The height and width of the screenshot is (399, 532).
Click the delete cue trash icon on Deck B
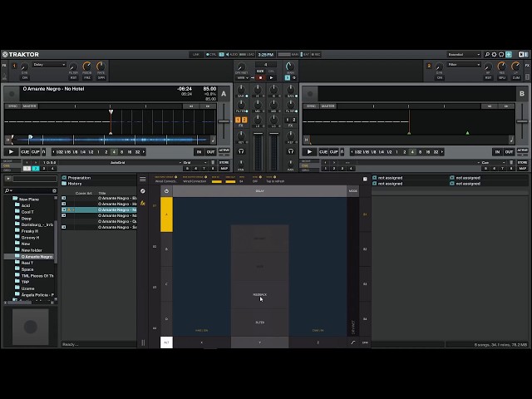512,163
